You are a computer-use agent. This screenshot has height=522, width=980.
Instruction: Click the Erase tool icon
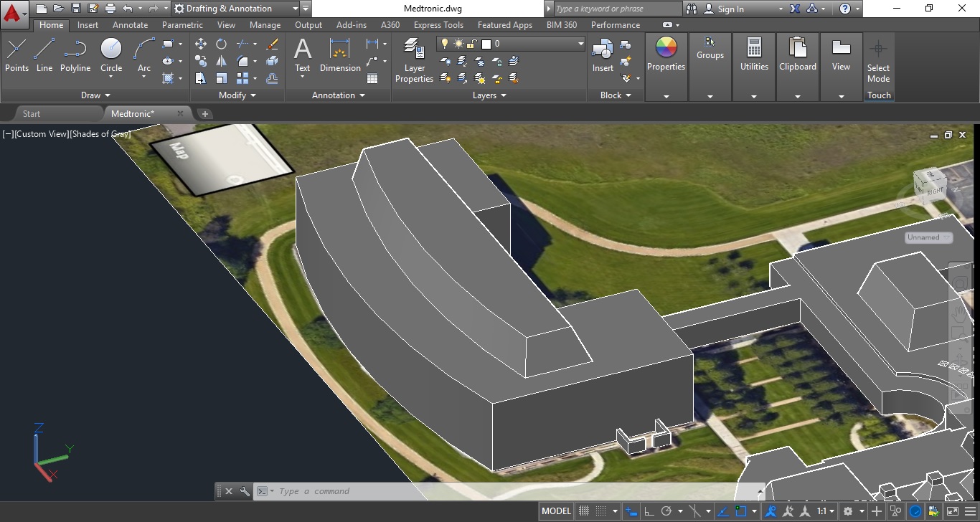coord(272,44)
